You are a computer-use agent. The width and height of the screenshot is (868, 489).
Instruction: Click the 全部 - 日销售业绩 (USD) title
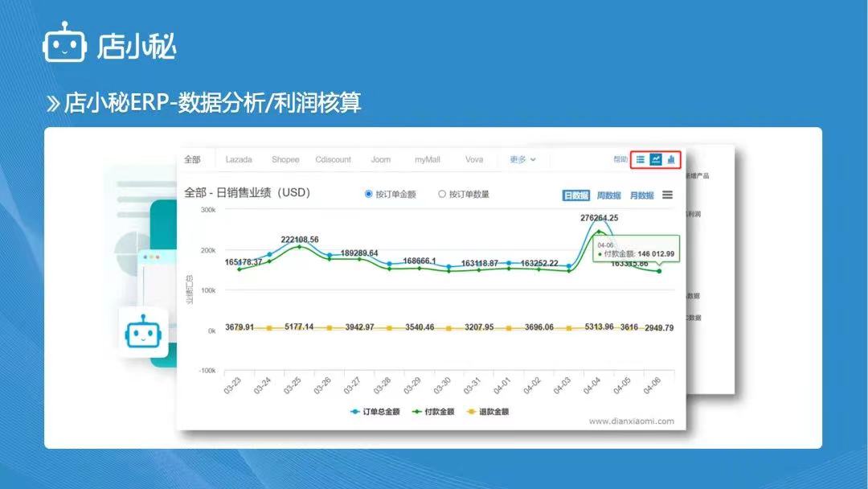[x=247, y=193]
